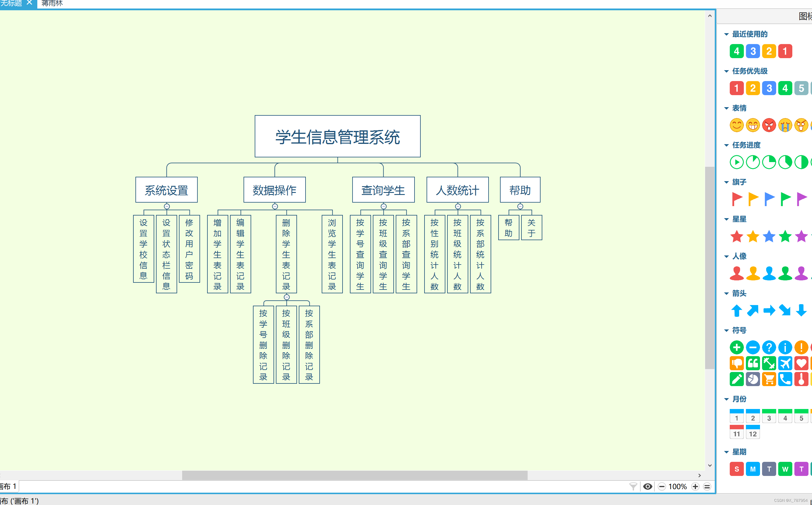The image size is (812, 505).
Task: Add the airplane symbol marker
Action: [785, 363]
